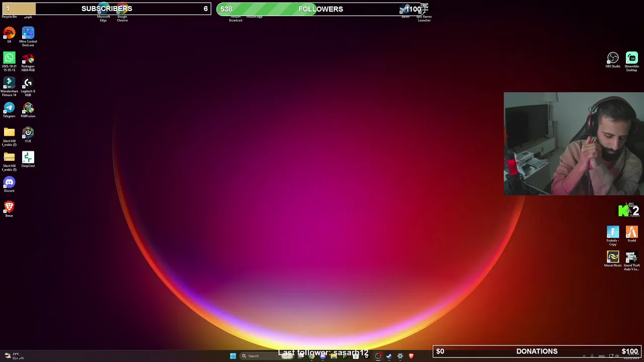Open the iCUE desktop shortcut

pyautogui.click(x=28, y=135)
